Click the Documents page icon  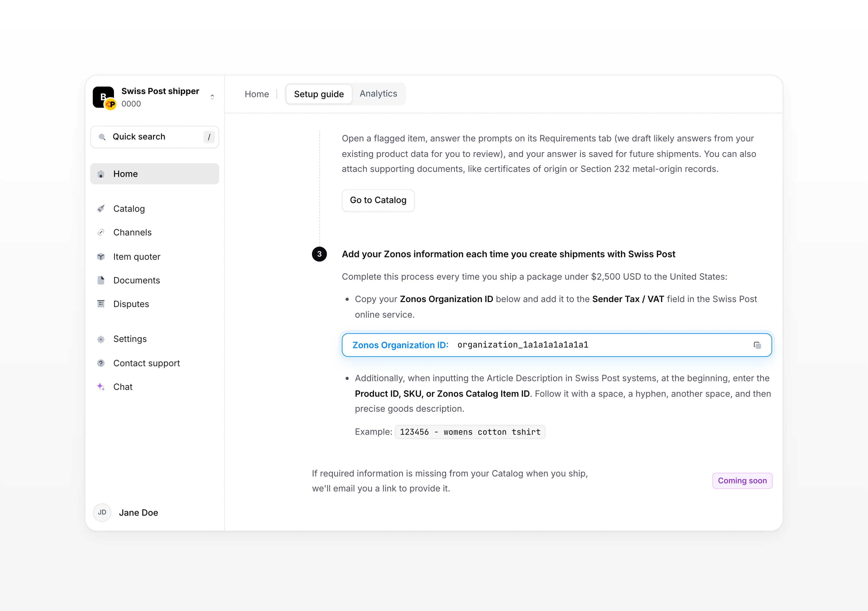coord(101,280)
